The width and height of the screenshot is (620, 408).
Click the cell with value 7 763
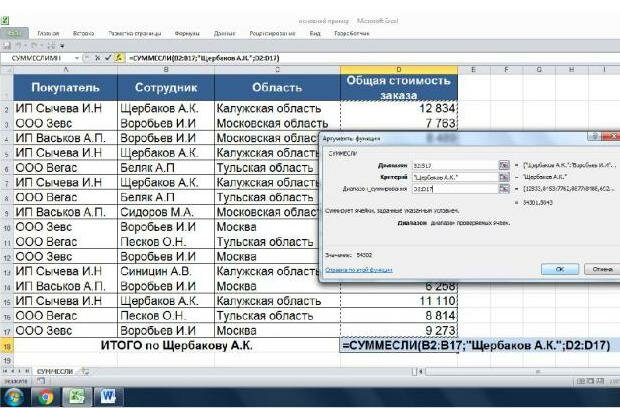[399, 123]
